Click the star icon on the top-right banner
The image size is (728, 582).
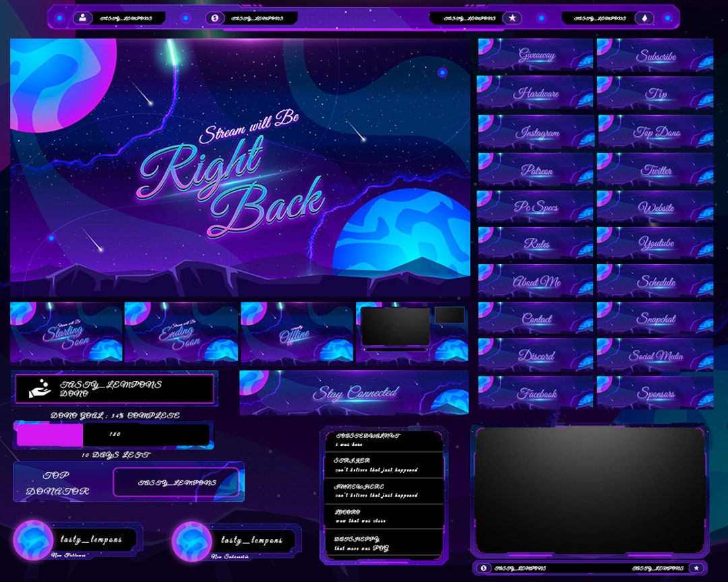pyautogui.click(x=513, y=15)
